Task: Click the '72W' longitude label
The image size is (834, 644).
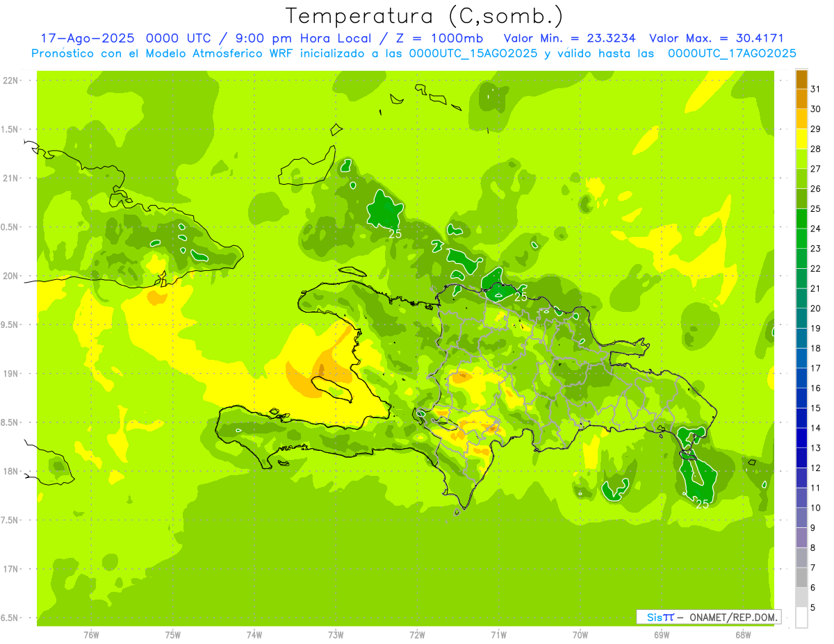Action: click(x=417, y=634)
